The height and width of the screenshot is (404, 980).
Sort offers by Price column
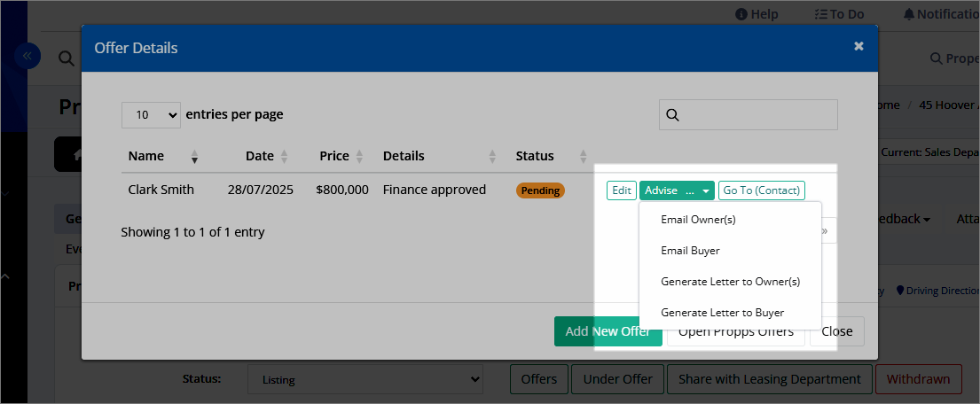[341, 156]
